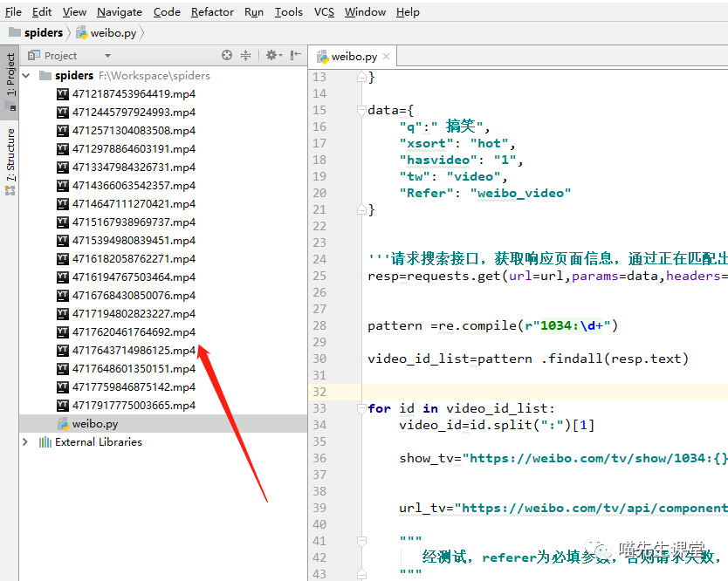Viewport: 728px width, 581px height.
Task: Fold the docstring at line 41
Action: [361, 541]
